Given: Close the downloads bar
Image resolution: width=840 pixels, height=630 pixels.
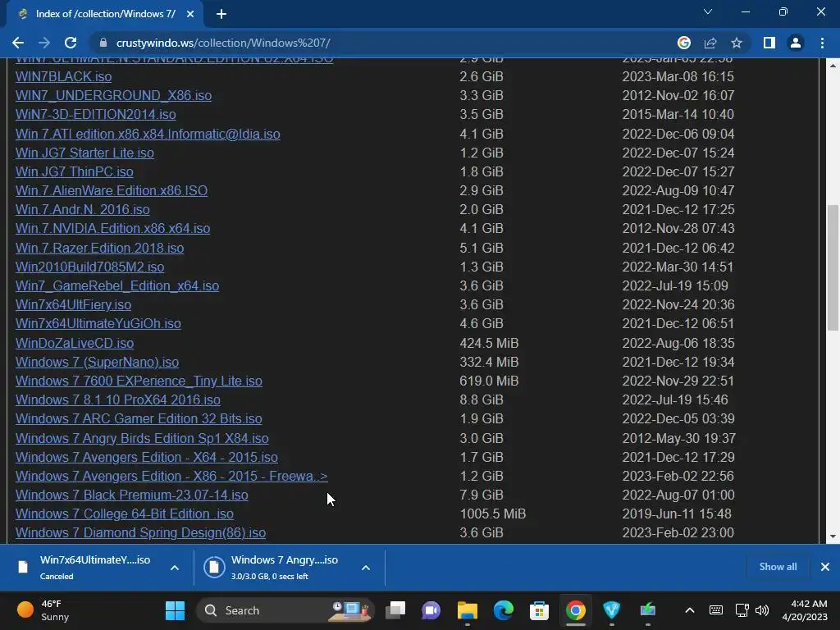Looking at the screenshot, I should click(x=825, y=567).
